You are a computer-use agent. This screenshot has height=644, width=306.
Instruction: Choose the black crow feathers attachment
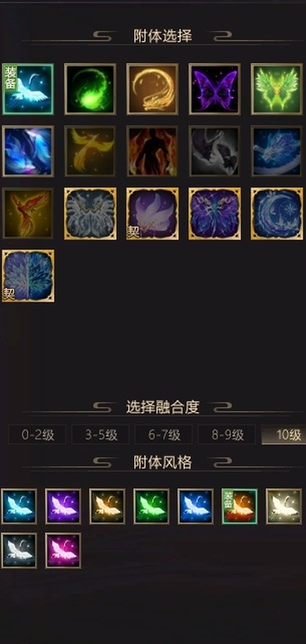pos(215,151)
